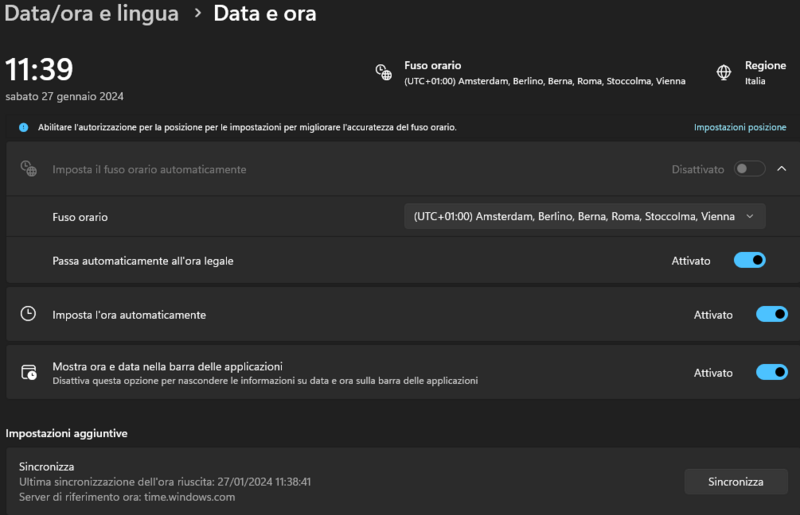Click the large 11:39 clock display

[40, 70]
